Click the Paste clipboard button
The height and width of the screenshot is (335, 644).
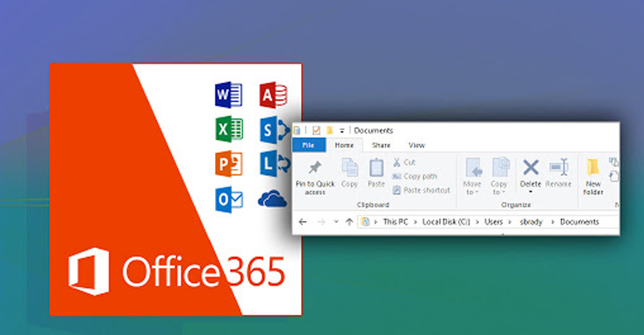[x=376, y=173]
